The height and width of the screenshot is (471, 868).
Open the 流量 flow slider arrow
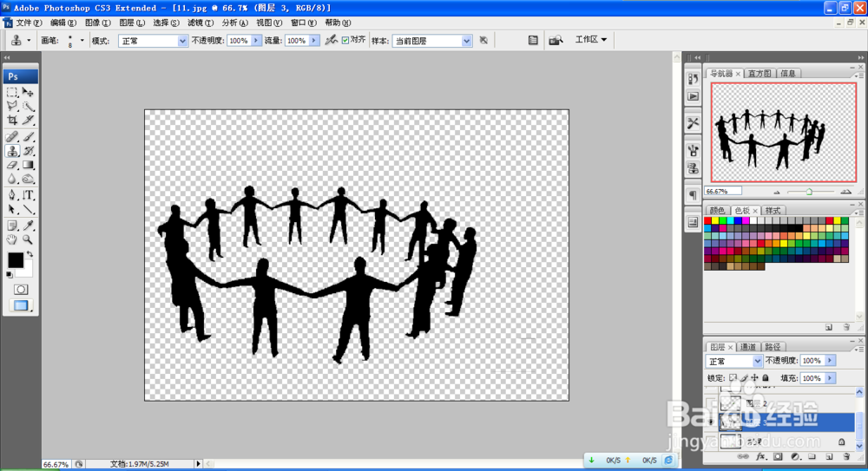(314, 41)
